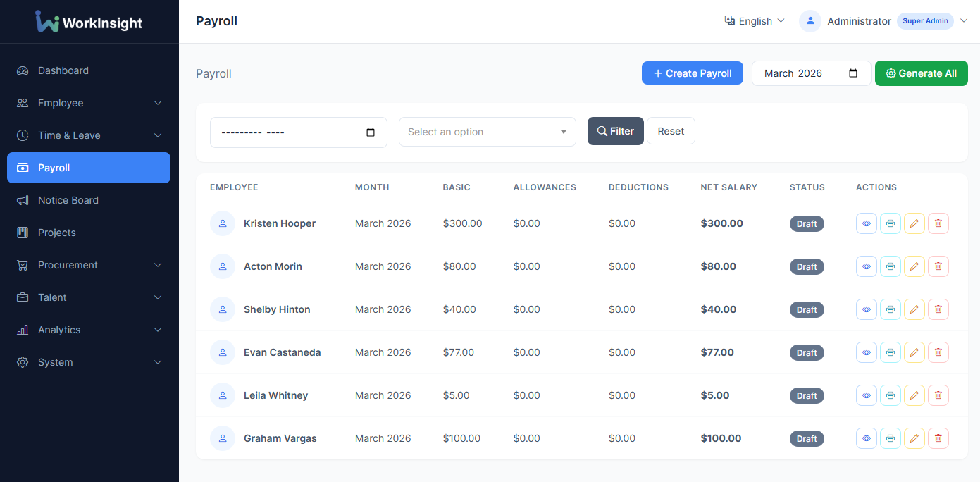Delete Shelby Hinton's payroll entry
Screen dimensions: 980x482
click(938, 309)
